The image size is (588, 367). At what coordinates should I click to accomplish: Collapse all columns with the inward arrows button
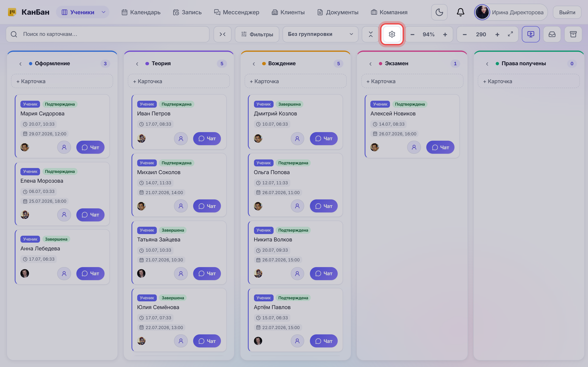click(222, 34)
